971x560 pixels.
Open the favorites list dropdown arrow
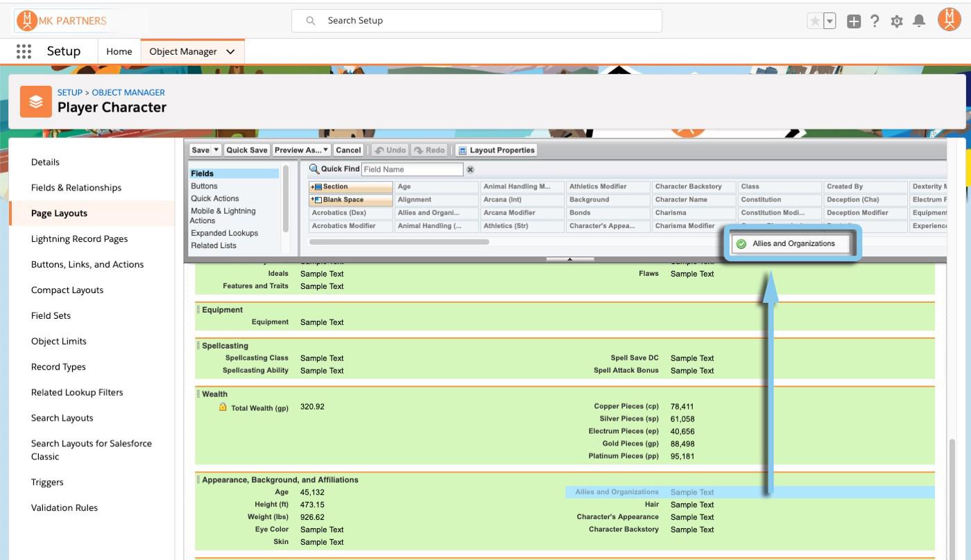click(x=830, y=21)
